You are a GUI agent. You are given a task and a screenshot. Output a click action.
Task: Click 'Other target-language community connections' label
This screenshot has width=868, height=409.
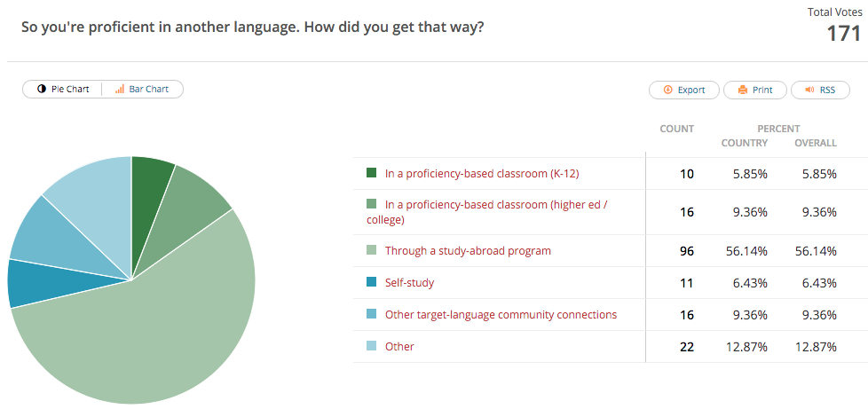coord(501,315)
